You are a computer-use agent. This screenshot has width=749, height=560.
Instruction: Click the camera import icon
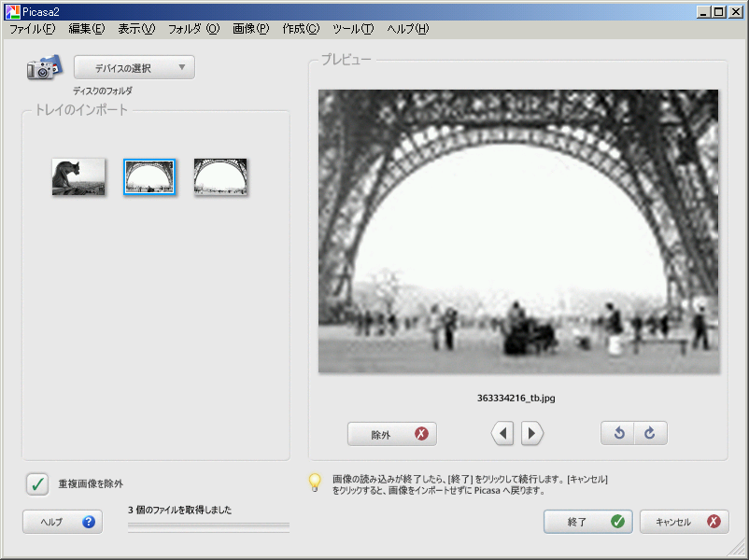point(44,69)
